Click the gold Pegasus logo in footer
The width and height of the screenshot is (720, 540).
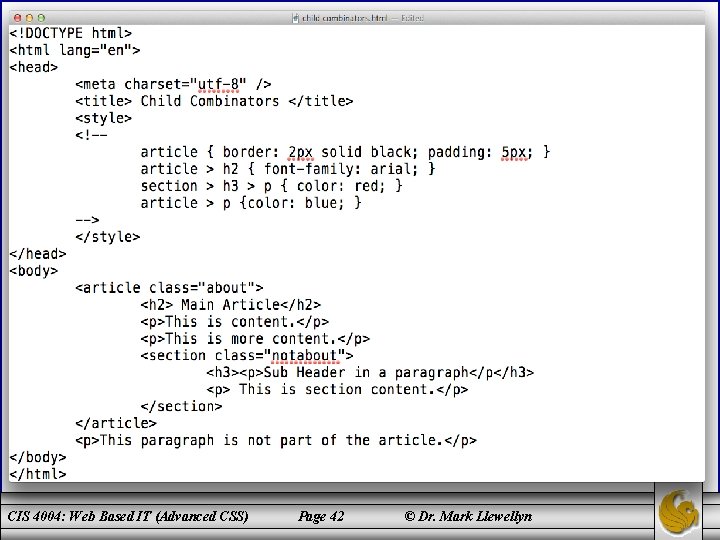coord(678,513)
